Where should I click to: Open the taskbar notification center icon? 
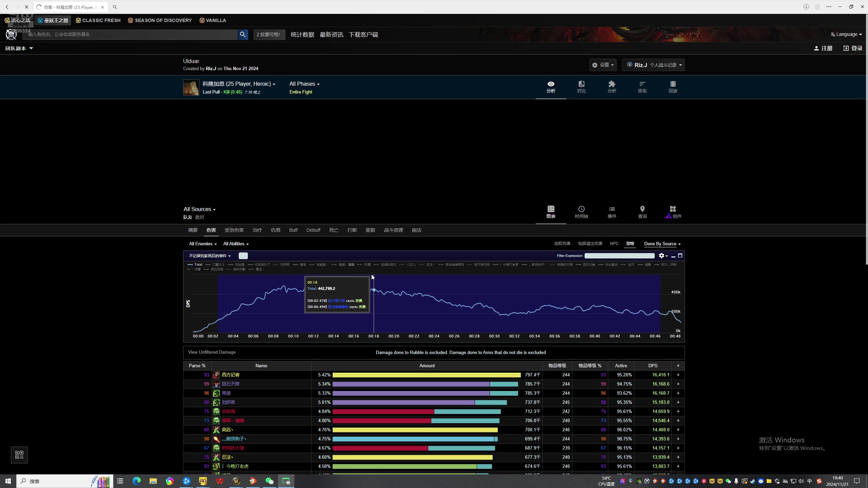(x=857, y=481)
